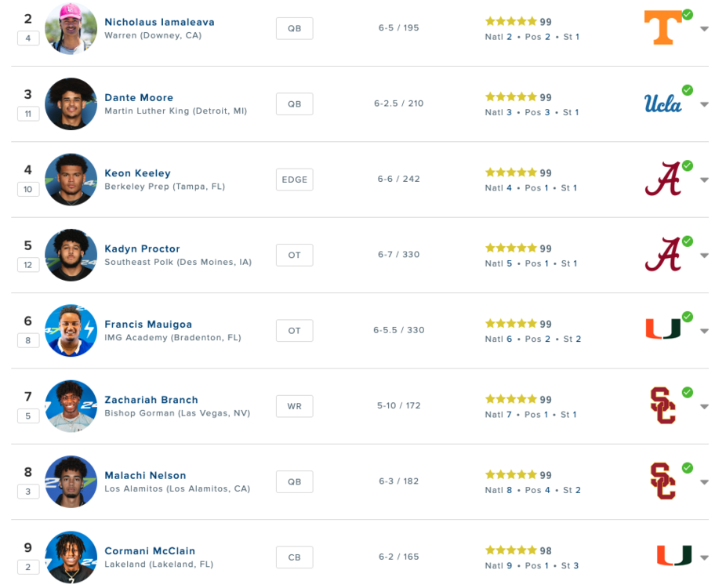Click the USC logo for Malachi Nelson

[662, 481]
